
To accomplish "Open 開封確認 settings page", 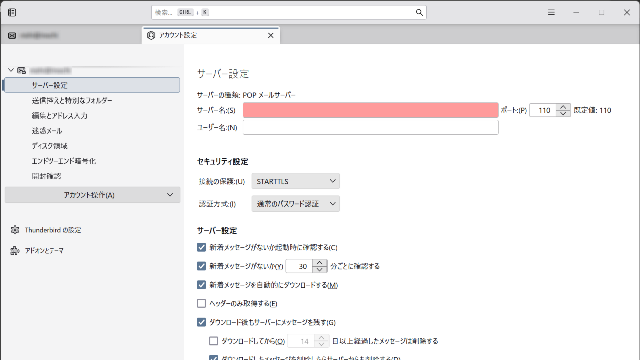I will point(47,176).
